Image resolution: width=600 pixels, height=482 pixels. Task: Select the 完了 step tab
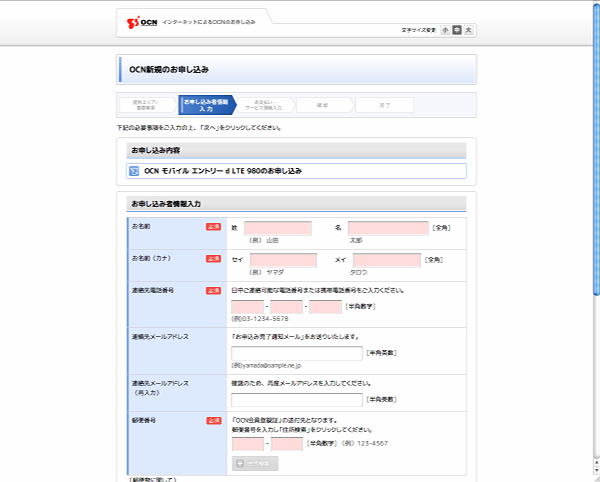coord(384,105)
